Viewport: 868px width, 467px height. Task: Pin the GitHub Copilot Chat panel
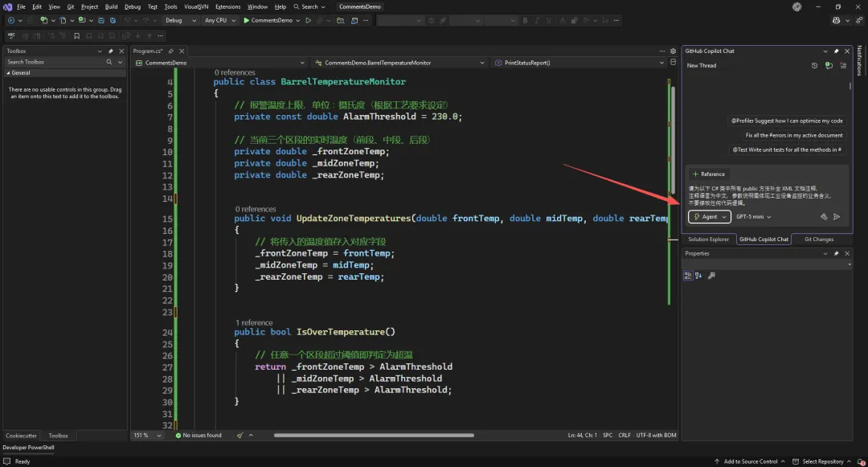coord(837,51)
